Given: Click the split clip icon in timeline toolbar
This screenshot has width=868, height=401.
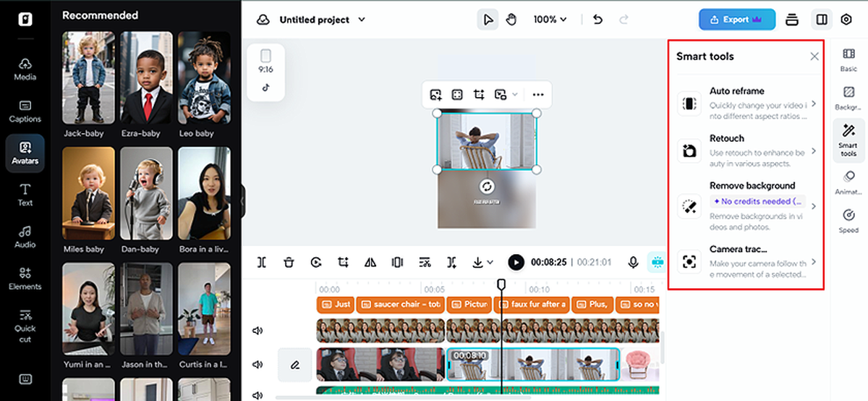Looking at the screenshot, I should pos(261,262).
